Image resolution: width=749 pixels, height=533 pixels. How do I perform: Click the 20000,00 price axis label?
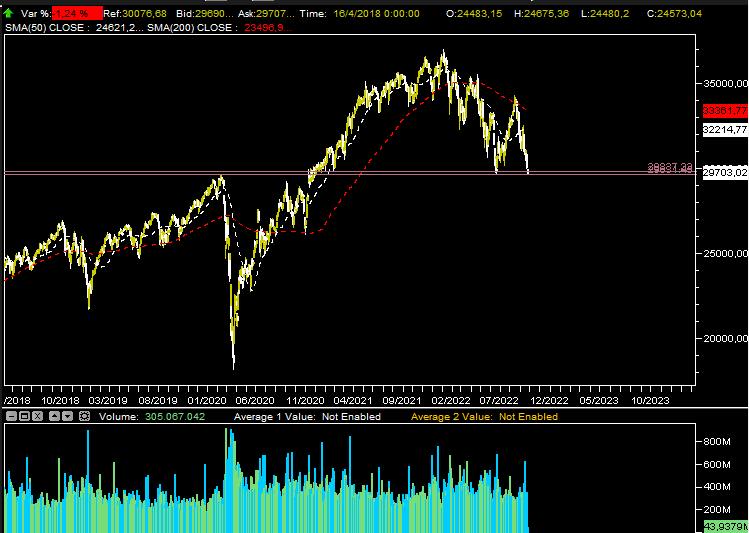725,339
